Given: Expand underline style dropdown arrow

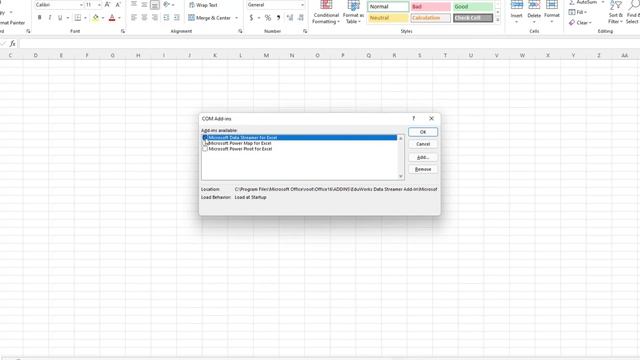Looking at the screenshot, I should (68, 18).
